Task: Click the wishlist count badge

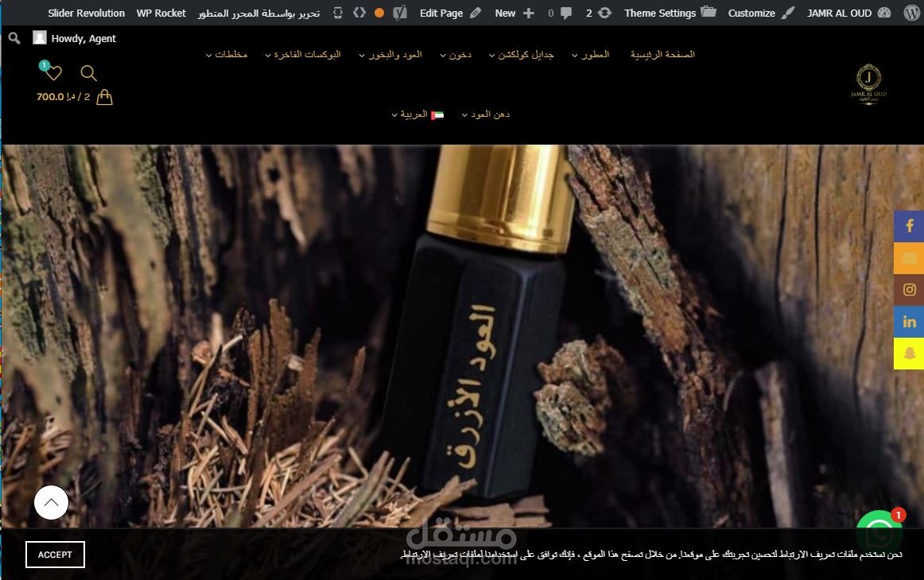Action: tap(45, 65)
